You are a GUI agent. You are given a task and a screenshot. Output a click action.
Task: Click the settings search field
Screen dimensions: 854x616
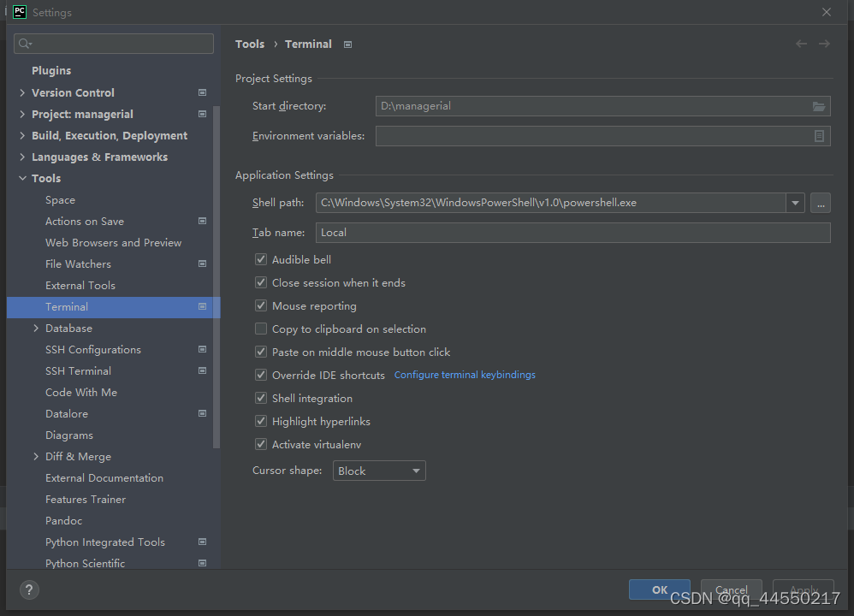click(114, 44)
